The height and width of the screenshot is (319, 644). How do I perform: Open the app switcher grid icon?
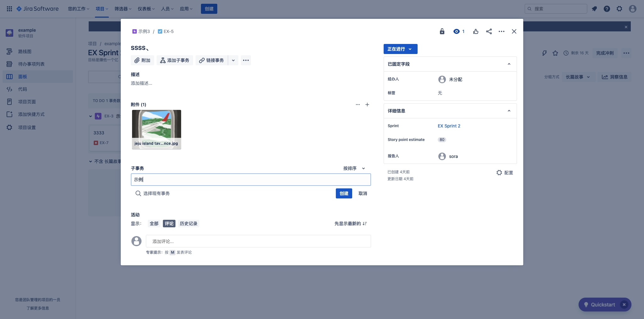(x=9, y=9)
